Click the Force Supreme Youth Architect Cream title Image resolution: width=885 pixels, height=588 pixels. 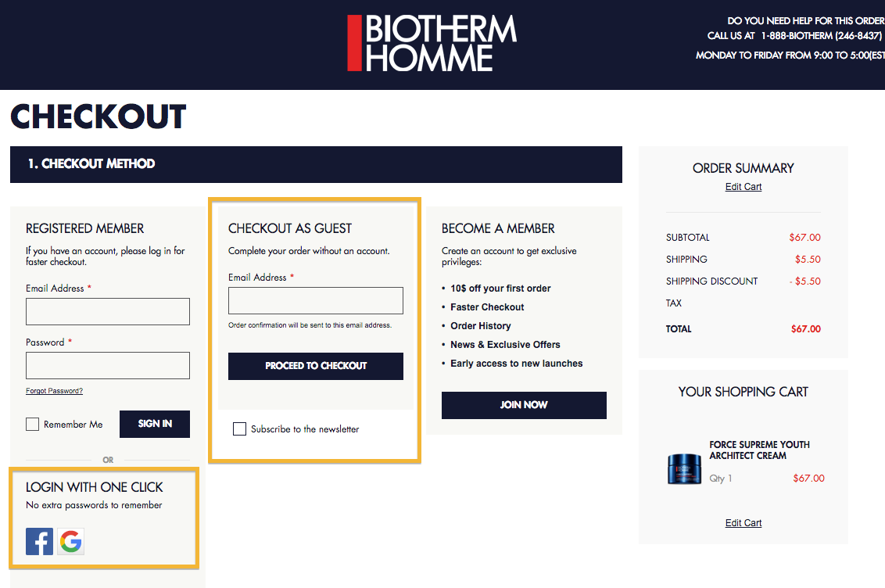[759, 450]
